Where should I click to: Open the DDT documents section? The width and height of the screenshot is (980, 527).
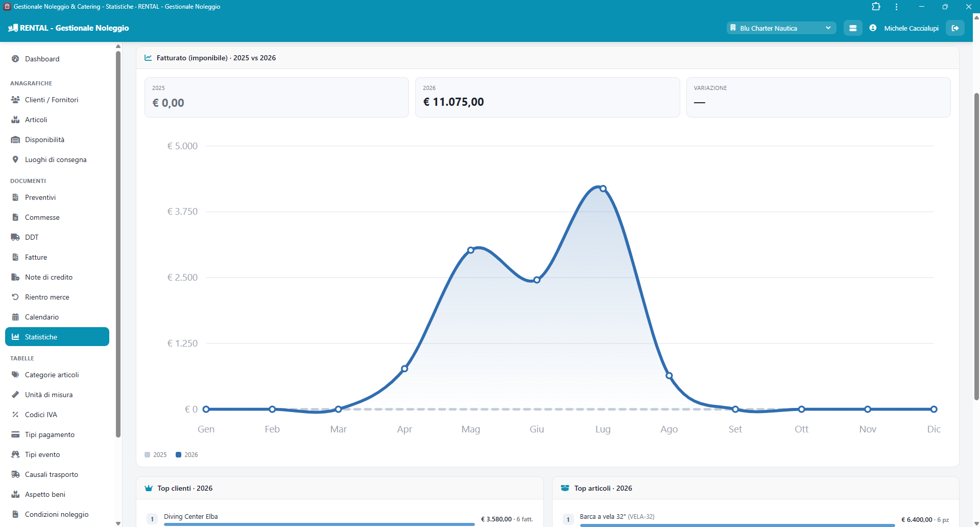pyautogui.click(x=57, y=237)
